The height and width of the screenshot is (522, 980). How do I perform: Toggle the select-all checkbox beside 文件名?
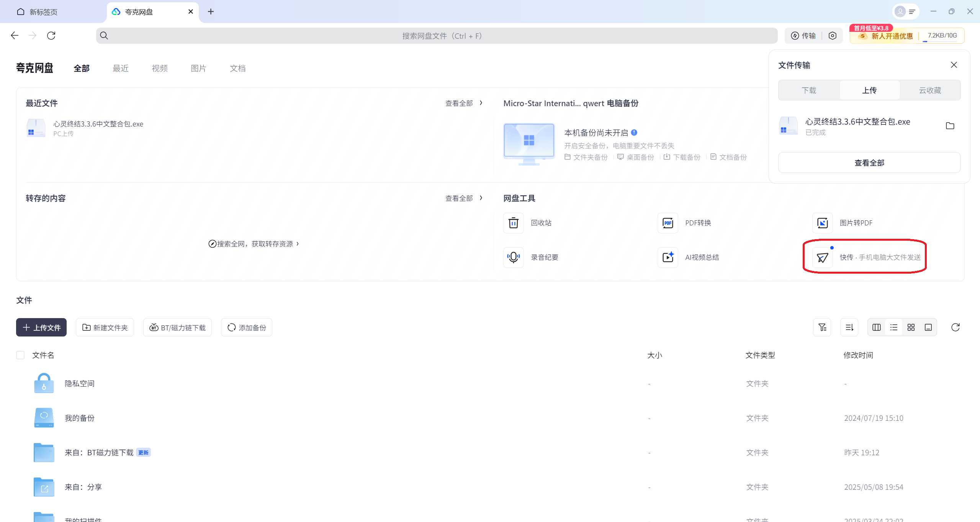[x=20, y=355]
